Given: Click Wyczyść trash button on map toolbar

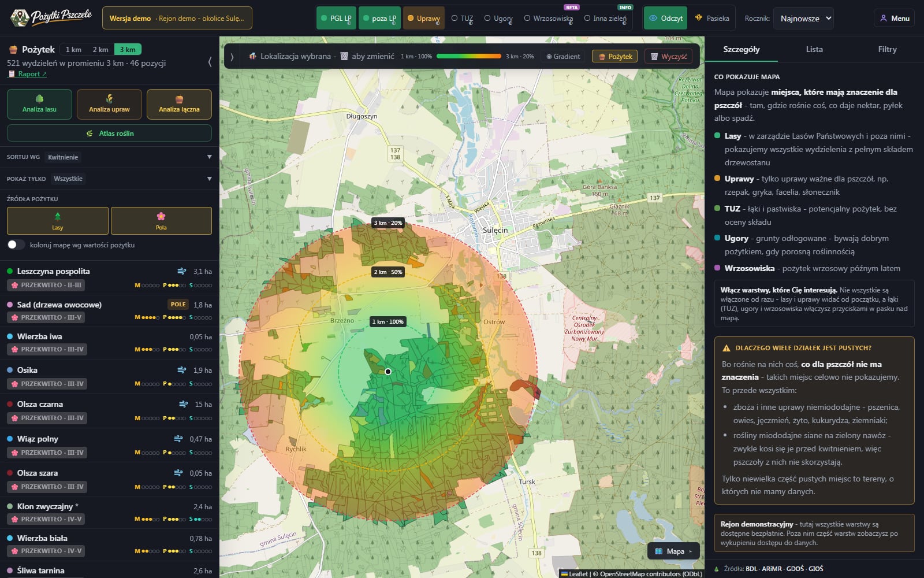Looking at the screenshot, I should (x=668, y=56).
